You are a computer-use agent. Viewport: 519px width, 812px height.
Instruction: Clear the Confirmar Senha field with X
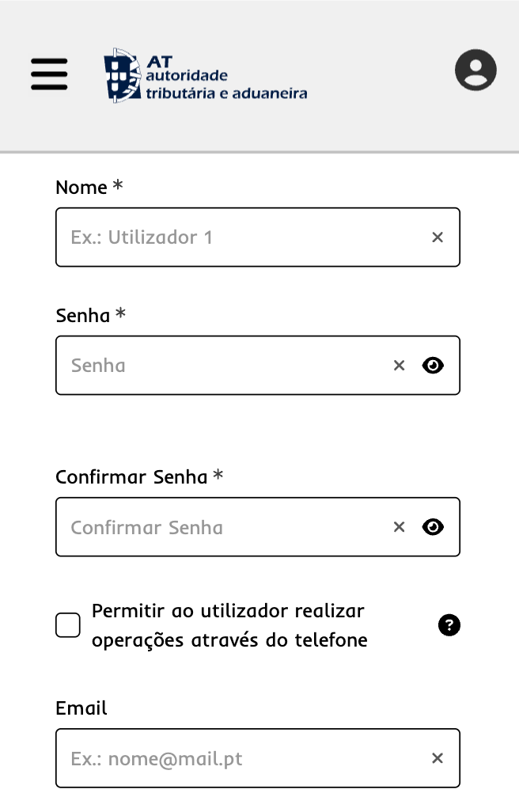point(399,527)
